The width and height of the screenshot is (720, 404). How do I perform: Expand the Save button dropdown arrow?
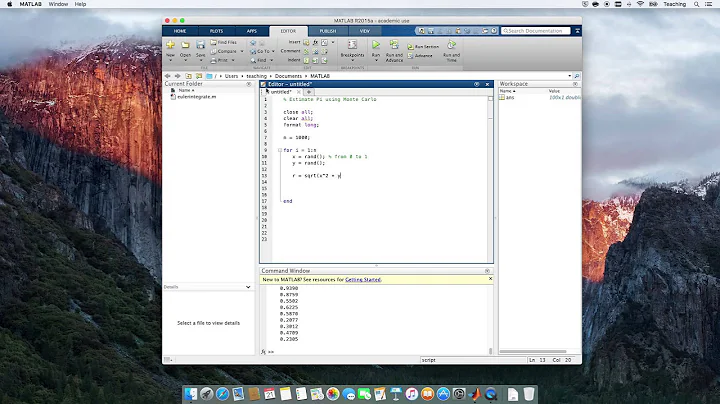coord(201,60)
